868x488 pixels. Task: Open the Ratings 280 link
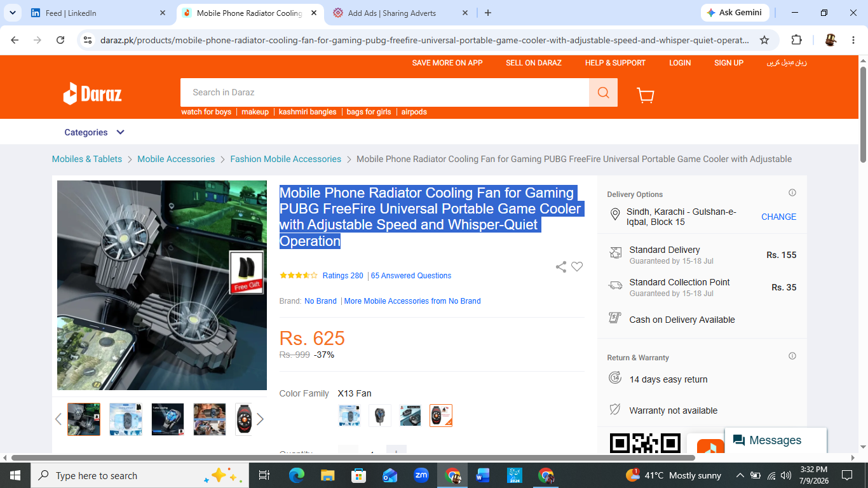[x=343, y=276]
